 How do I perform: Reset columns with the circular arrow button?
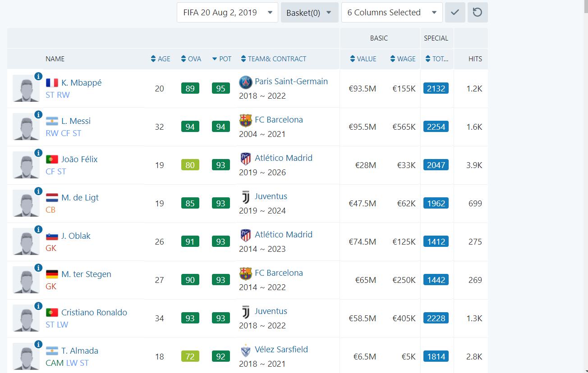pyautogui.click(x=478, y=13)
